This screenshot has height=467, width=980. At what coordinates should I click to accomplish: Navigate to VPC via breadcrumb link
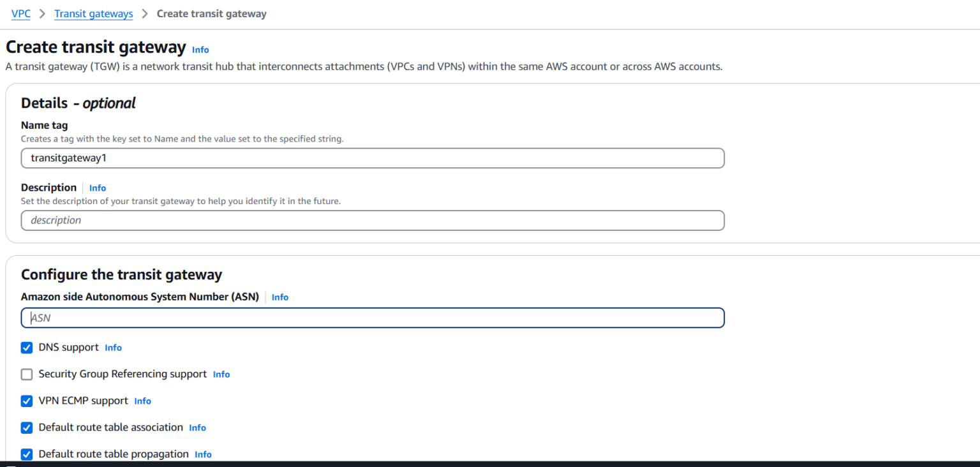pos(20,13)
